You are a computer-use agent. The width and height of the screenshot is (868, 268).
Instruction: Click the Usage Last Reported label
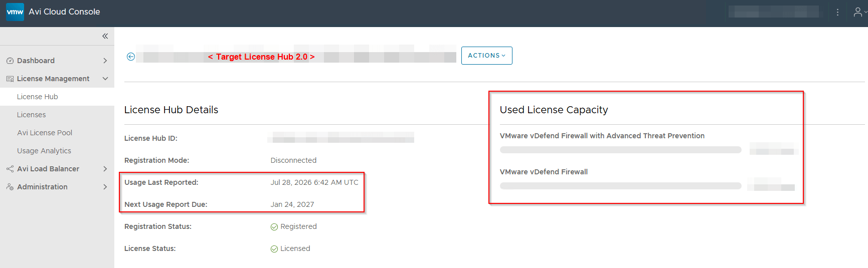[x=161, y=182]
